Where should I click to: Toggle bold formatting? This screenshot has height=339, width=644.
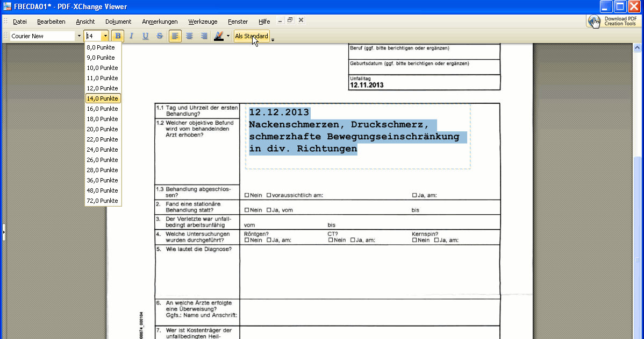point(118,36)
